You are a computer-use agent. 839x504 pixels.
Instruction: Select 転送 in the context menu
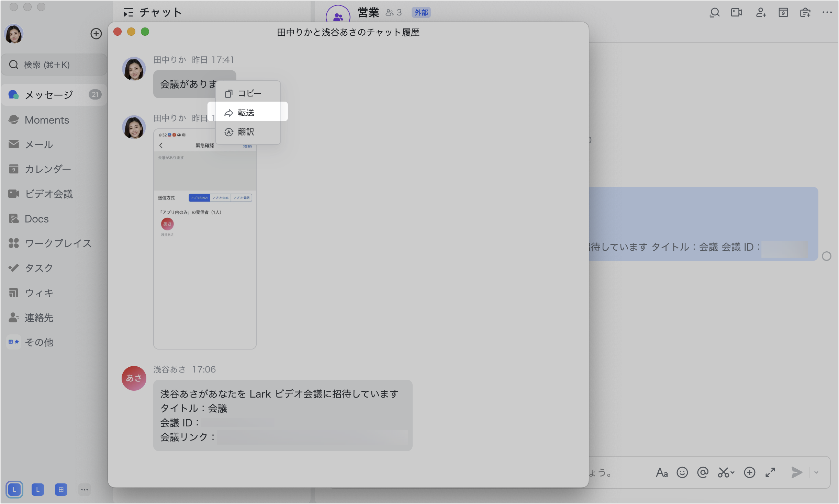coord(248,112)
